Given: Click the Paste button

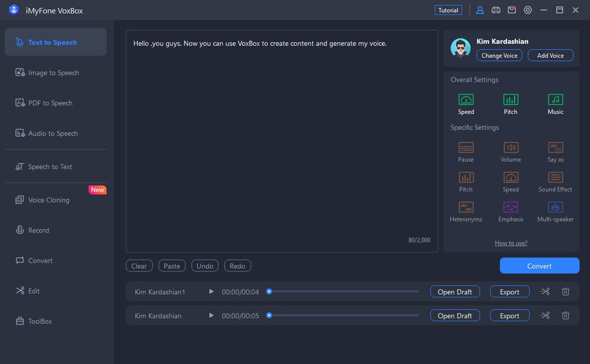Looking at the screenshot, I should pos(172,266).
